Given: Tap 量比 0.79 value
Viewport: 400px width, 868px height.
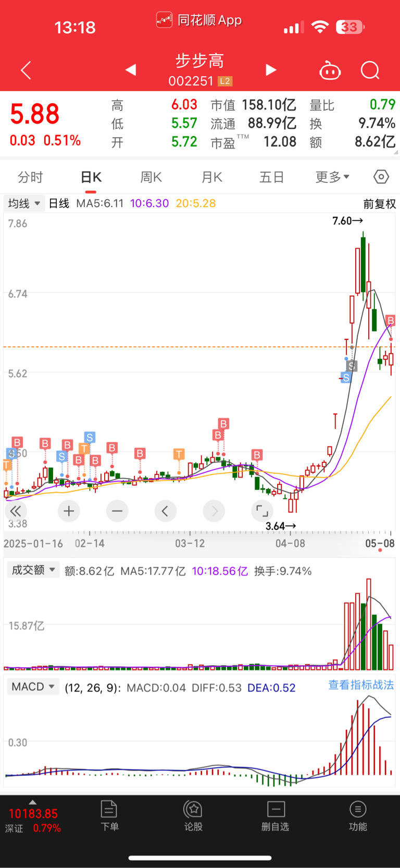Looking at the screenshot, I should pos(383,105).
